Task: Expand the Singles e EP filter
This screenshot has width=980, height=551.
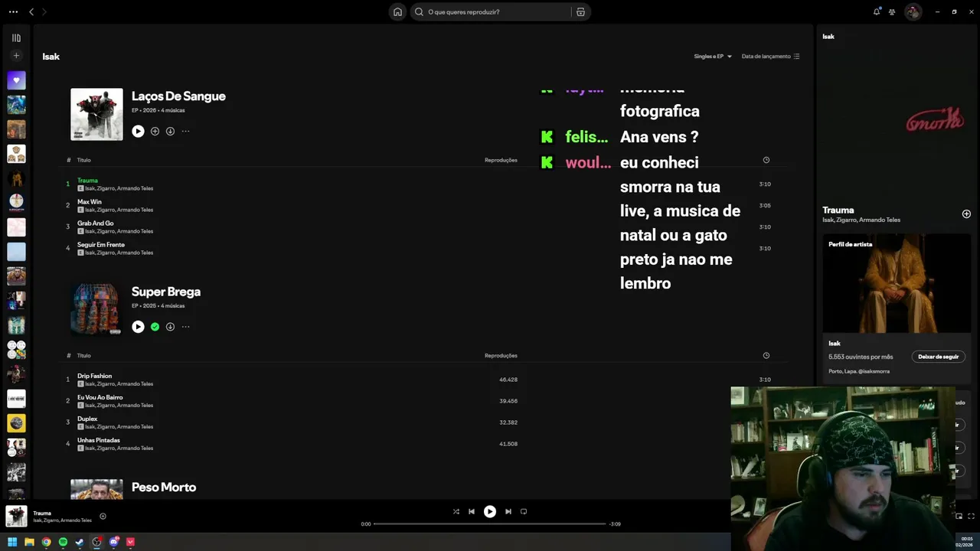Action: coord(713,57)
